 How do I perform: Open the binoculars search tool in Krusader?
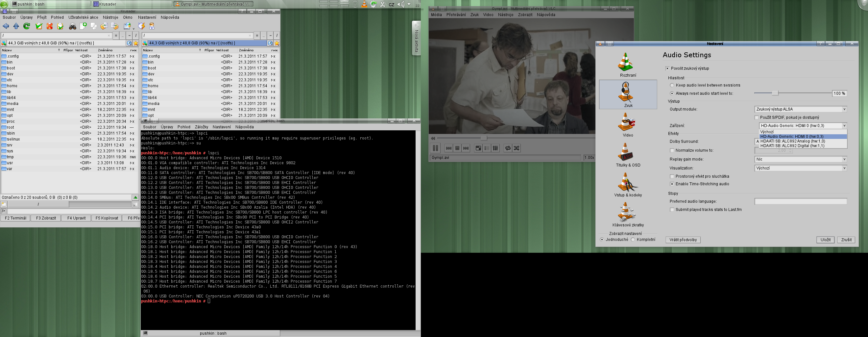coord(72,26)
